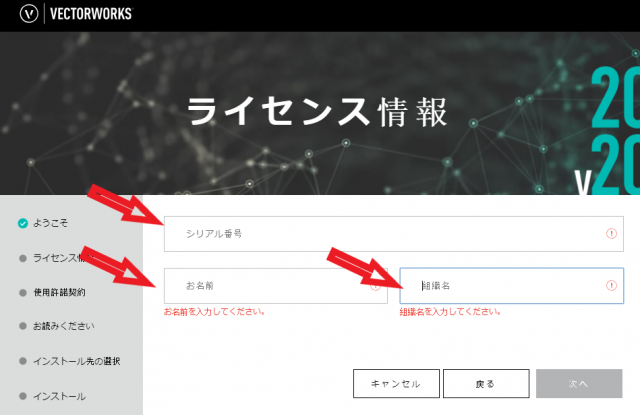Go to the 使用許諾契約 step
This screenshot has height=415, width=640.
66,293
